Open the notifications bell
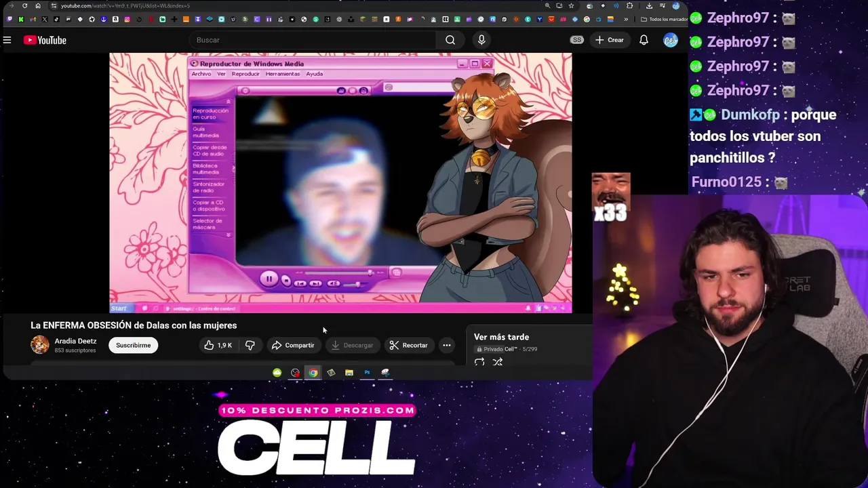Screen dimensions: 868x488 point(644,40)
